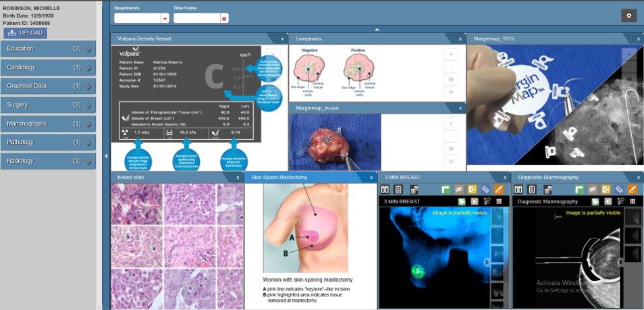Image resolution: width=644 pixels, height=310 pixels.
Task: Click the side-by-side compare icon in Diagnostic Mammography
Action: (518, 190)
